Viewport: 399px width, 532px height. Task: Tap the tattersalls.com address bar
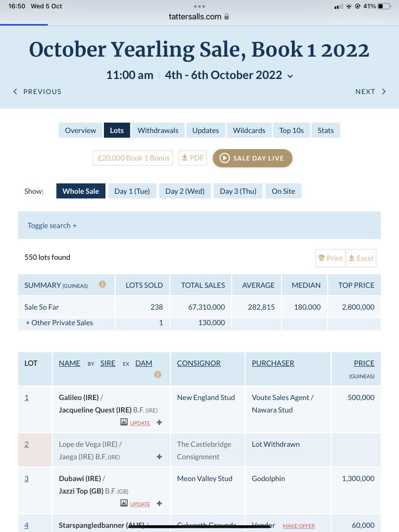click(x=199, y=17)
